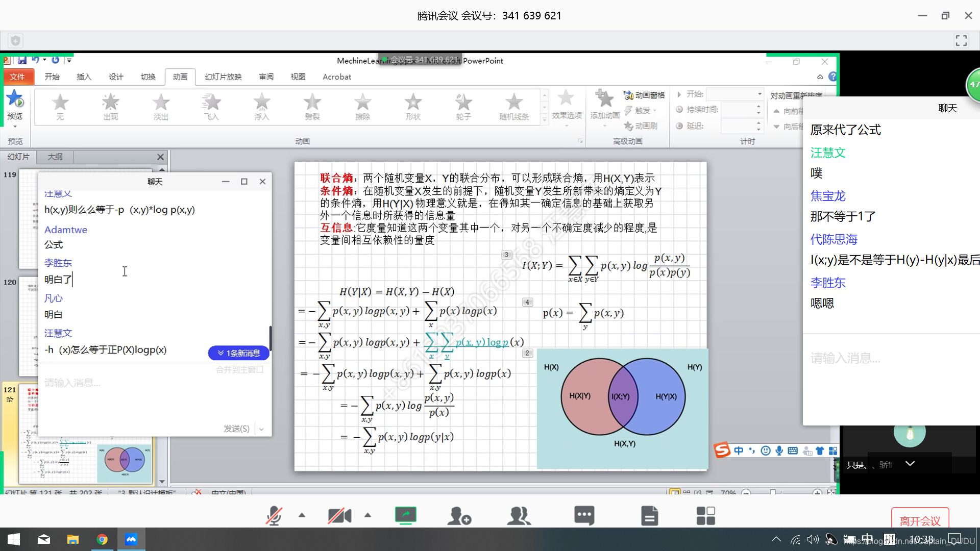Open the apps grid icon in meeting toolbar
The width and height of the screenshot is (980, 551).
(705, 516)
